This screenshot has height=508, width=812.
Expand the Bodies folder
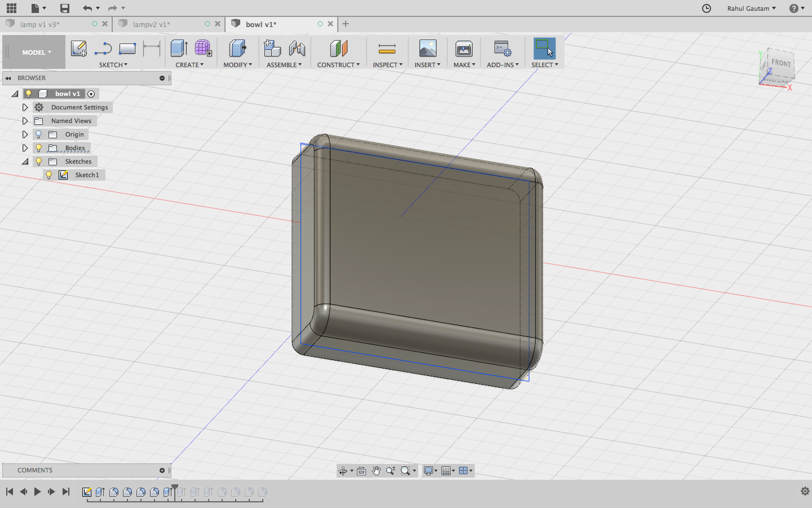(x=25, y=148)
